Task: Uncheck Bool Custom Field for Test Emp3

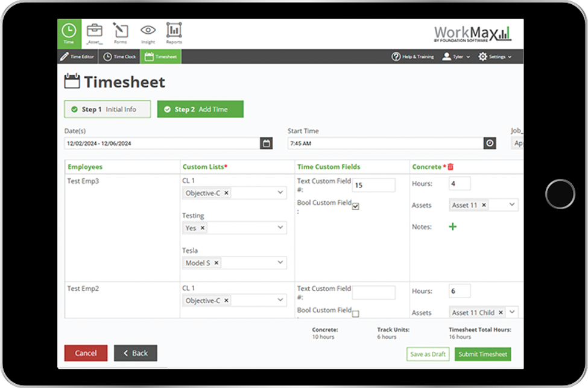Action: coord(355,207)
